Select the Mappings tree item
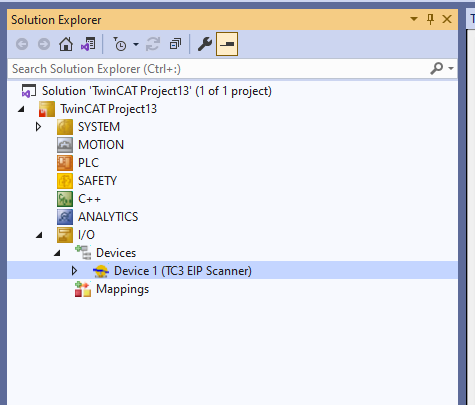This screenshot has height=405, width=475. point(122,289)
